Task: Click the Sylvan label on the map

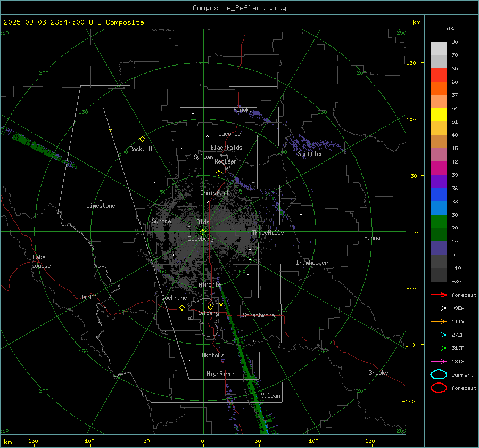Action: pyautogui.click(x=203, y=157)
